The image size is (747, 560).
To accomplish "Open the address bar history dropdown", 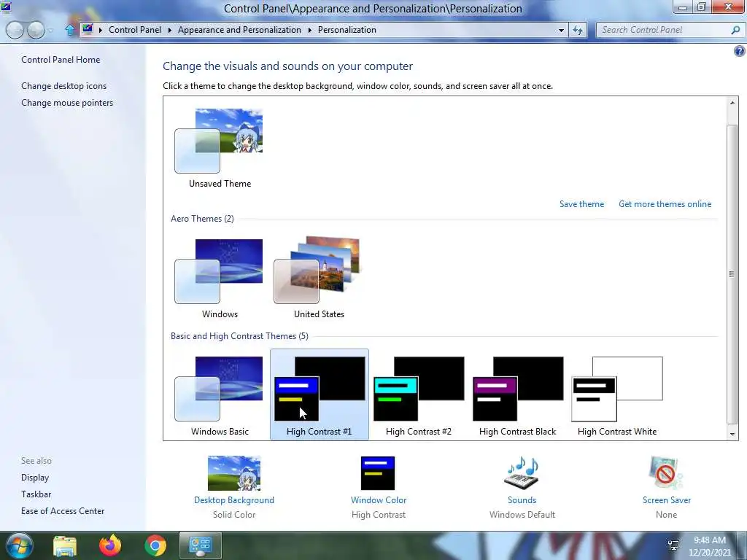I will 561,30.
